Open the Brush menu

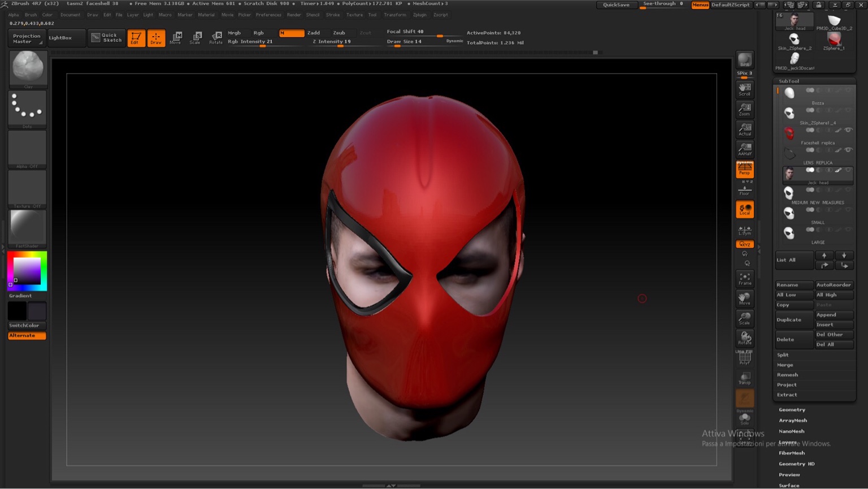tap(31, 15)
